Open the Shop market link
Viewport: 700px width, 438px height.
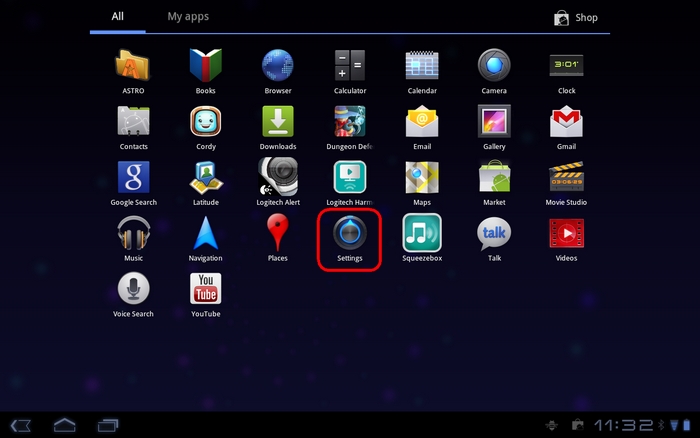point(576,18)
